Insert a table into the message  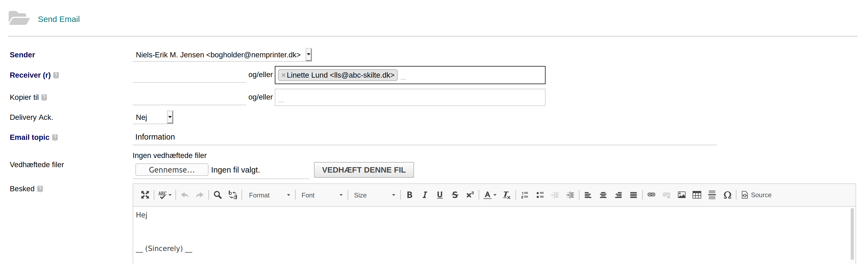[697, 195]
